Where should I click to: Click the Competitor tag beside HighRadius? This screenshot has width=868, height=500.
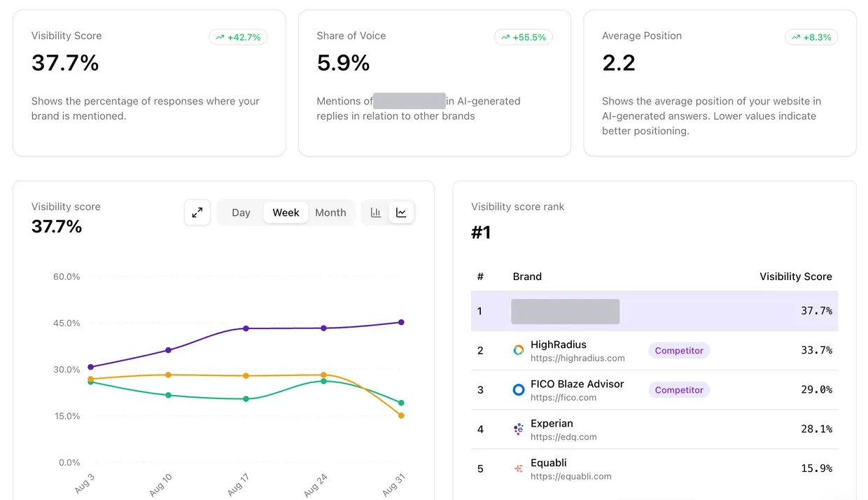coord(679,350)
